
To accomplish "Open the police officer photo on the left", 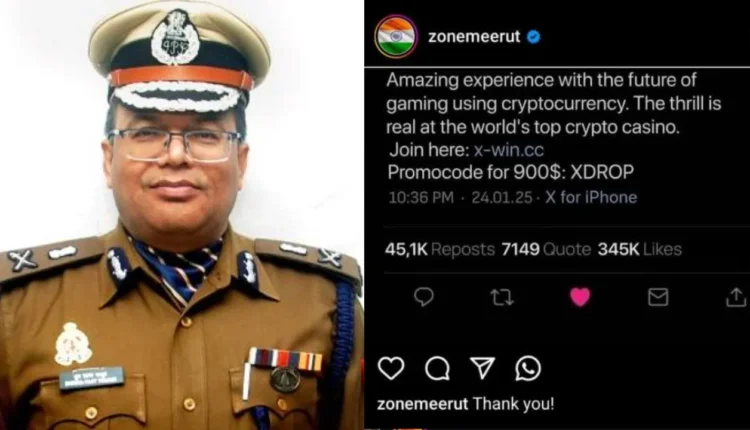I will pos(181,215).
